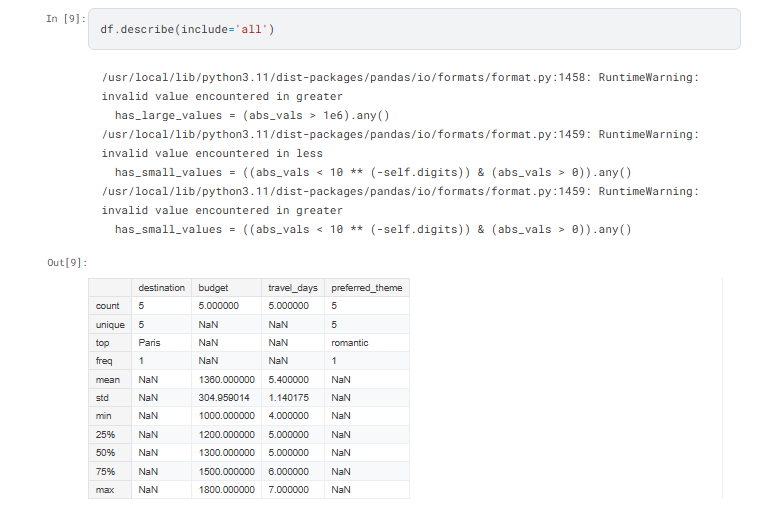The image size is (769, 518).
Task: Click the 'all' string in the code
Action: point(251,29)
